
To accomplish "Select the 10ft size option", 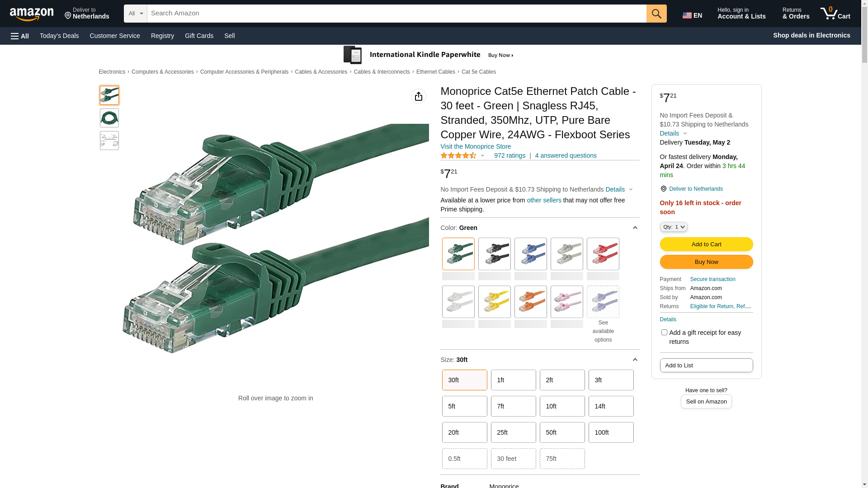I will [562, 406].
